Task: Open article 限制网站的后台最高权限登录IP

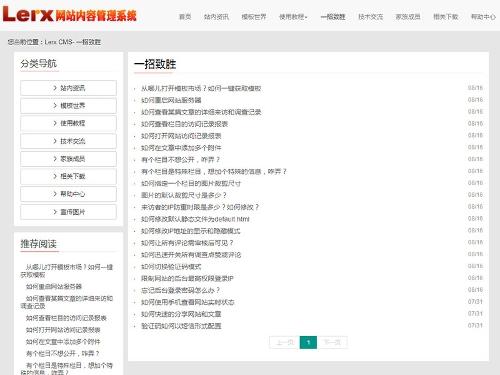Action: [x=187, y=279]
